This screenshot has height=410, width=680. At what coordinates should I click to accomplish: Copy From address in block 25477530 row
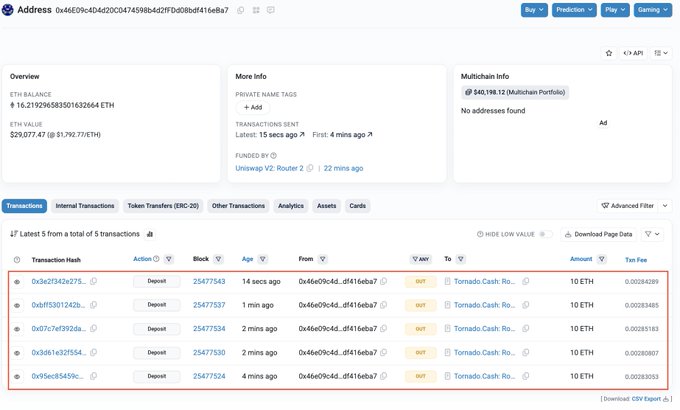click(x=383, y=352)
